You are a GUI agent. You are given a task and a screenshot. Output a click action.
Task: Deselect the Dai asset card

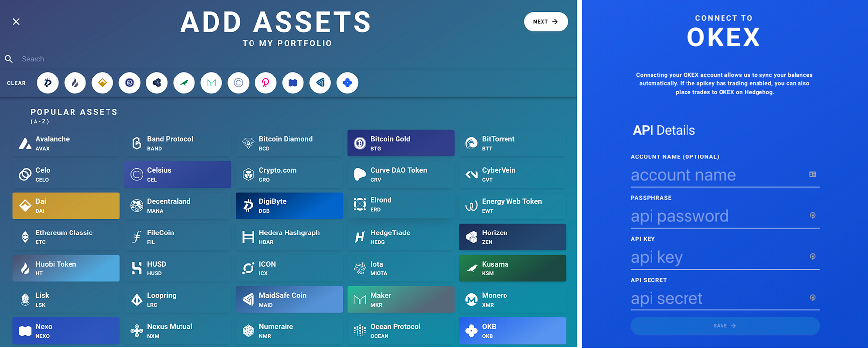pos(66,206)
